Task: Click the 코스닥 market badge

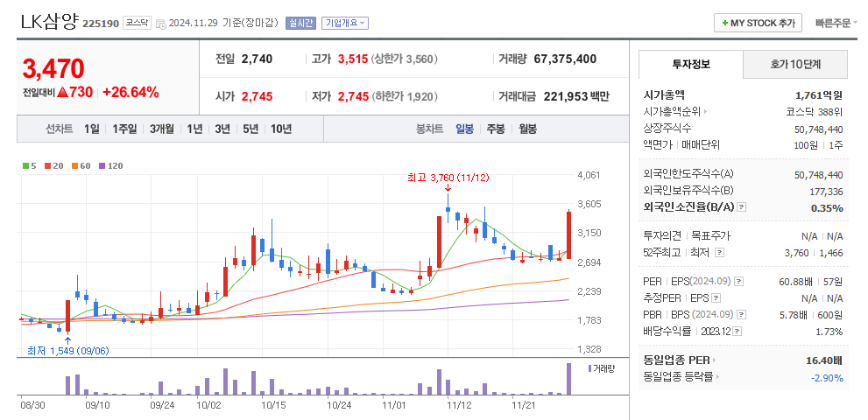Action: pos(137,24)
